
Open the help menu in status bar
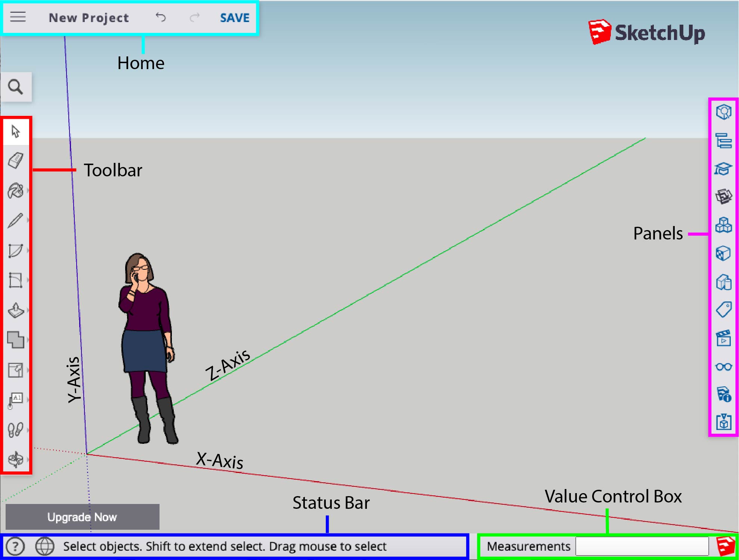tap(15, 546)
